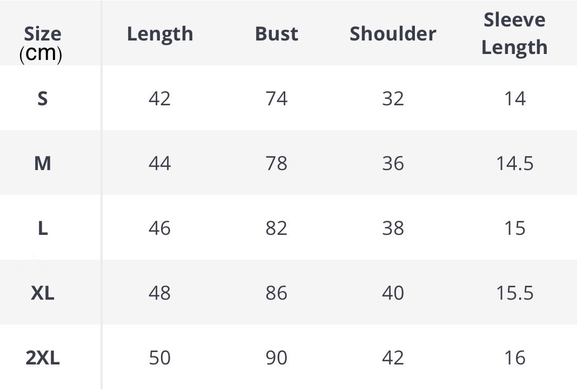The height and width of the screenshot is (392, 577).
Task: Click the Length column header
Action: point(159,34)
